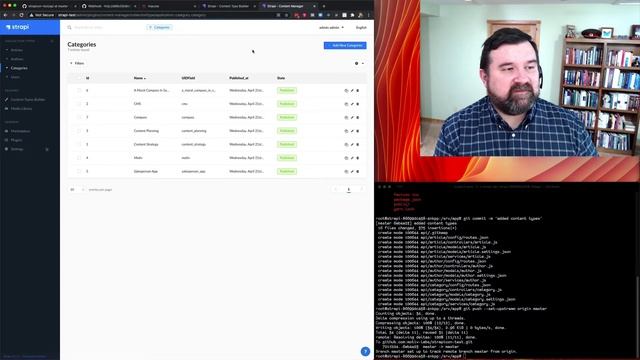Edit the CMS category with pencil icon

pyautogui.click(x=352, y=104)
